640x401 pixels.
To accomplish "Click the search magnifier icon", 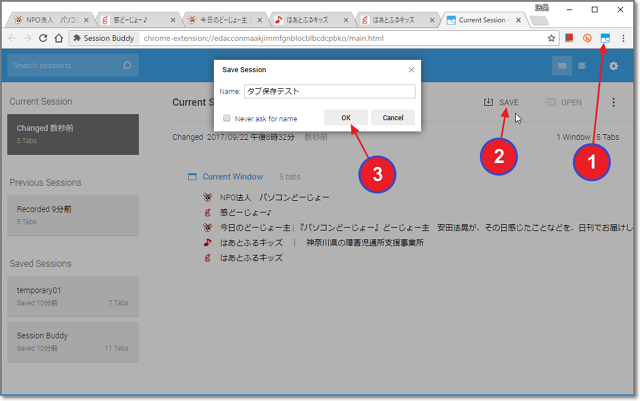I will click(x=127, y=66).
